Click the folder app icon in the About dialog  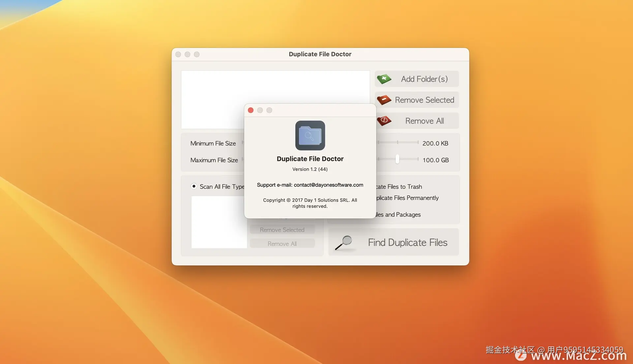pyautogui.click(x=310, y=135)
